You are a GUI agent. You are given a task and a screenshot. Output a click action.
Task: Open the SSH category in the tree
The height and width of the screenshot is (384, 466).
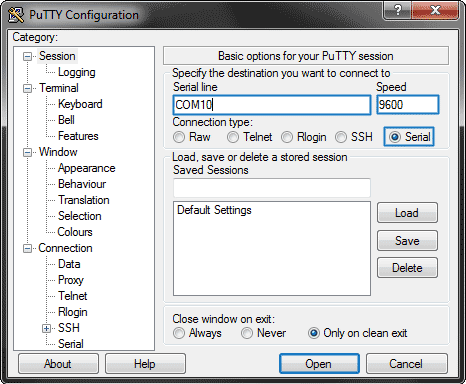point(69,328)
